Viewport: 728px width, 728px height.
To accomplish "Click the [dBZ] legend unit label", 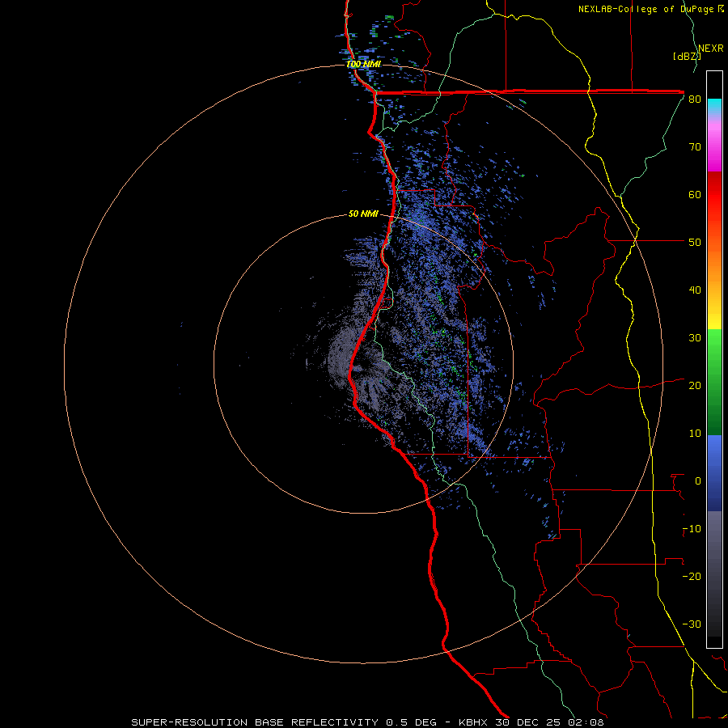I will point(687,57).
